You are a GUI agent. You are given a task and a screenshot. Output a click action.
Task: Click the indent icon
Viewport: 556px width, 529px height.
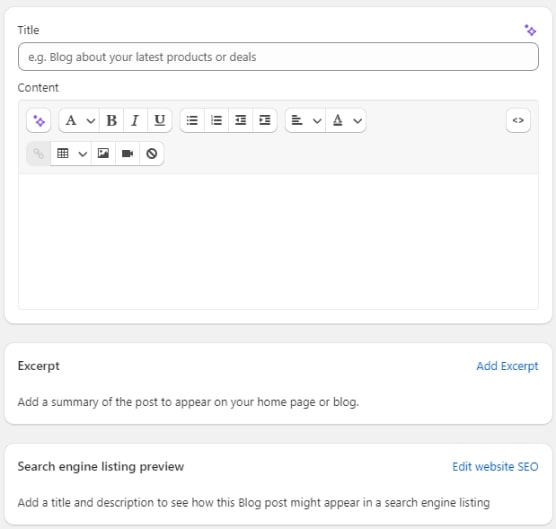click(265, 121)
